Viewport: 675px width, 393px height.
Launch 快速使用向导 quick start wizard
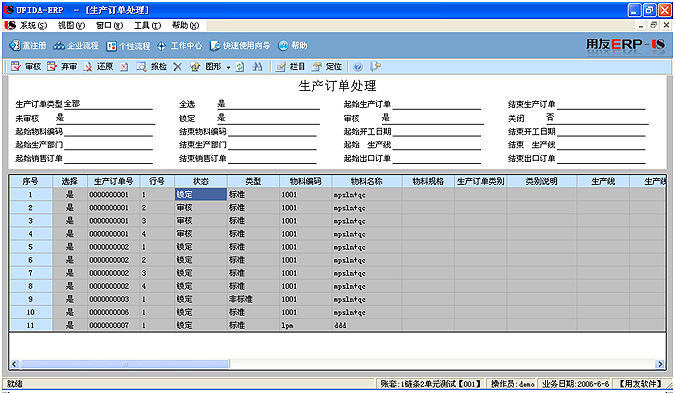tap(240, 46)
